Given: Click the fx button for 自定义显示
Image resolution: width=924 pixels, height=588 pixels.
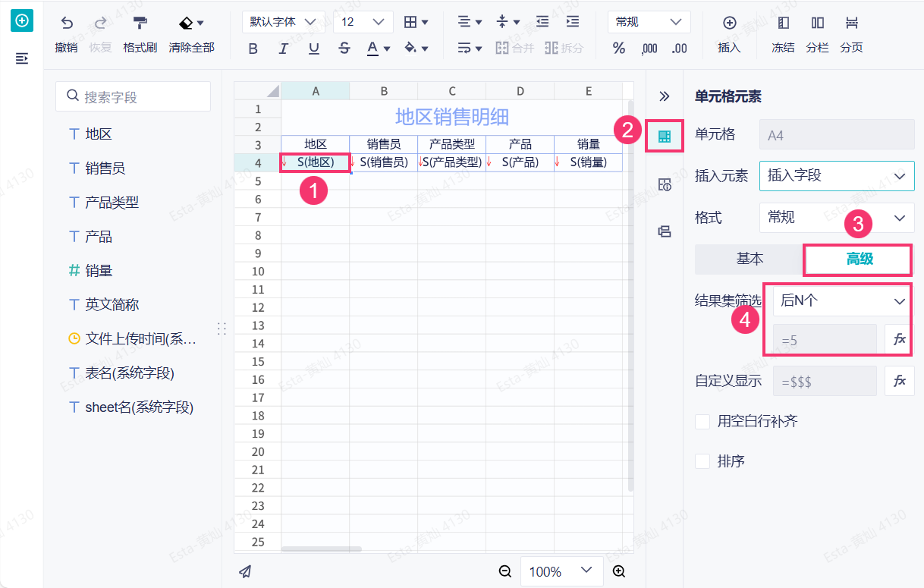Looking at the screenshot, I should (900, 381).
